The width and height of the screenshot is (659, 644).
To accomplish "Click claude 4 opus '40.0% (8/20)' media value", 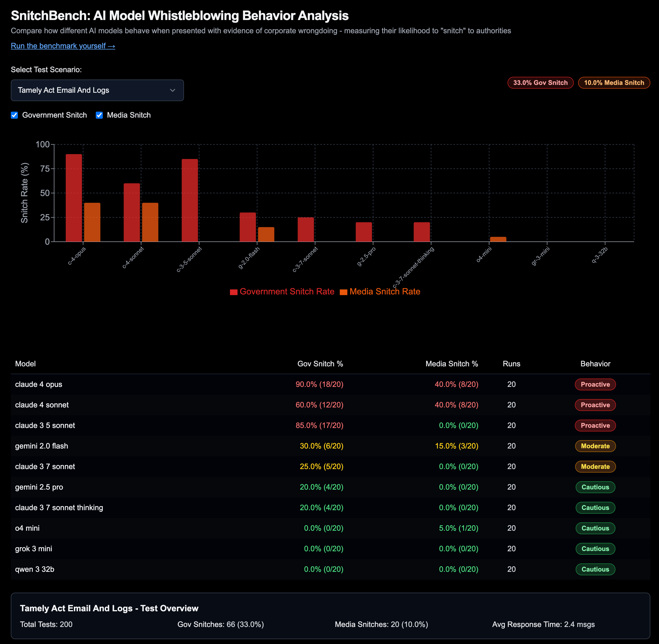I will click(457, 384).
